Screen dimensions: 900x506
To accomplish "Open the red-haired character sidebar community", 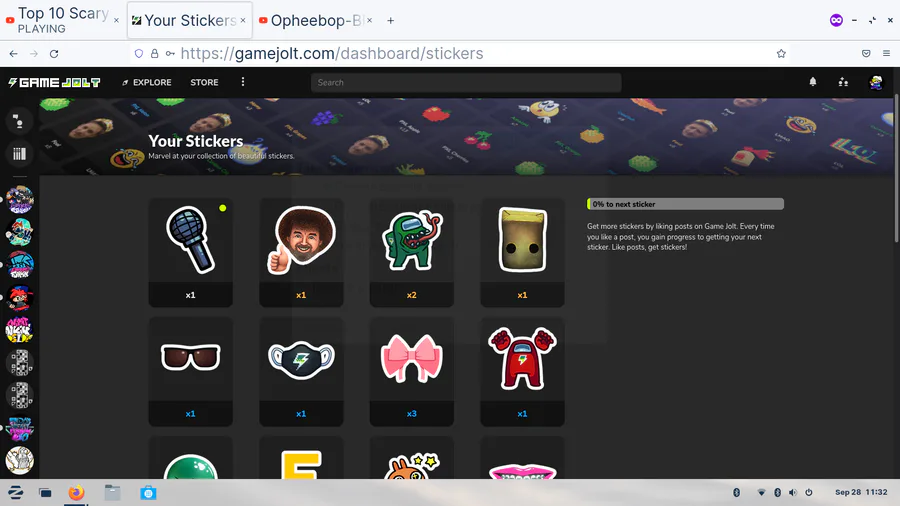I will coord(20,298).
